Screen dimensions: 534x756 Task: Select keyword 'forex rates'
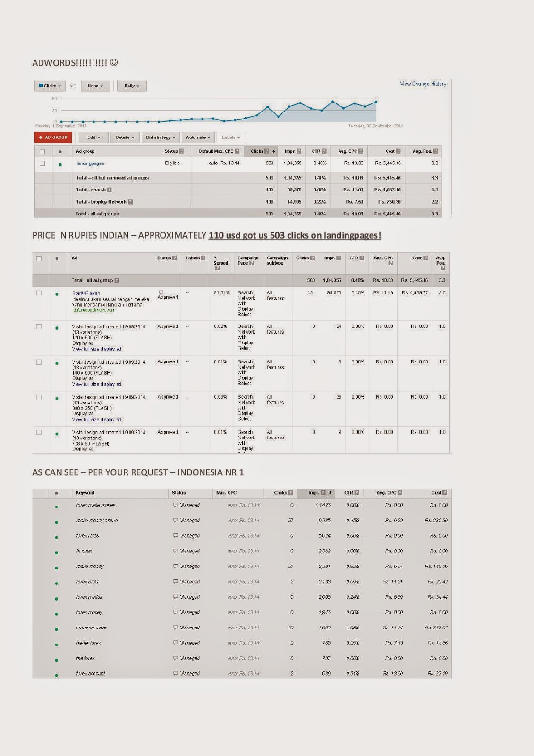(87, 536)
